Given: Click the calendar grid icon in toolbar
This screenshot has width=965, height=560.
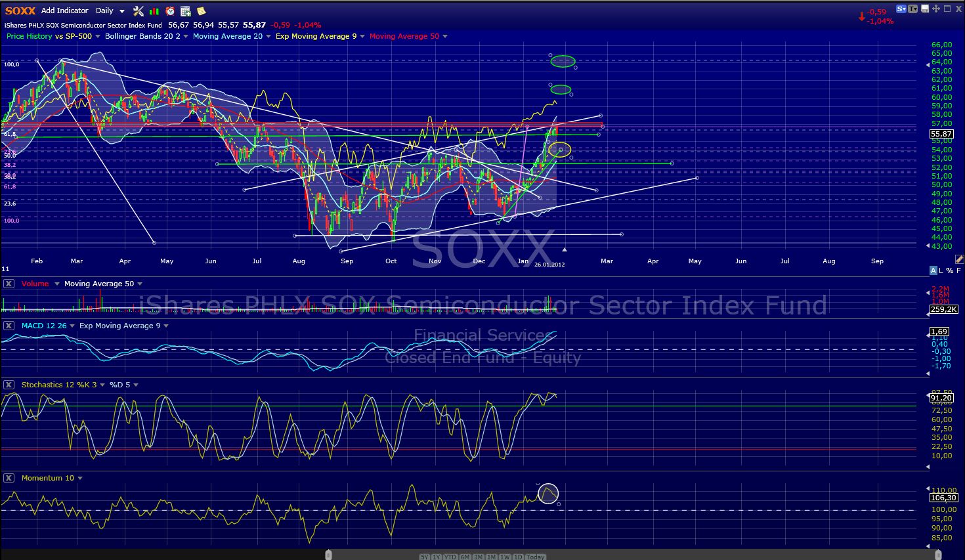Looking at the screenshot, I should tap(186, 11).
